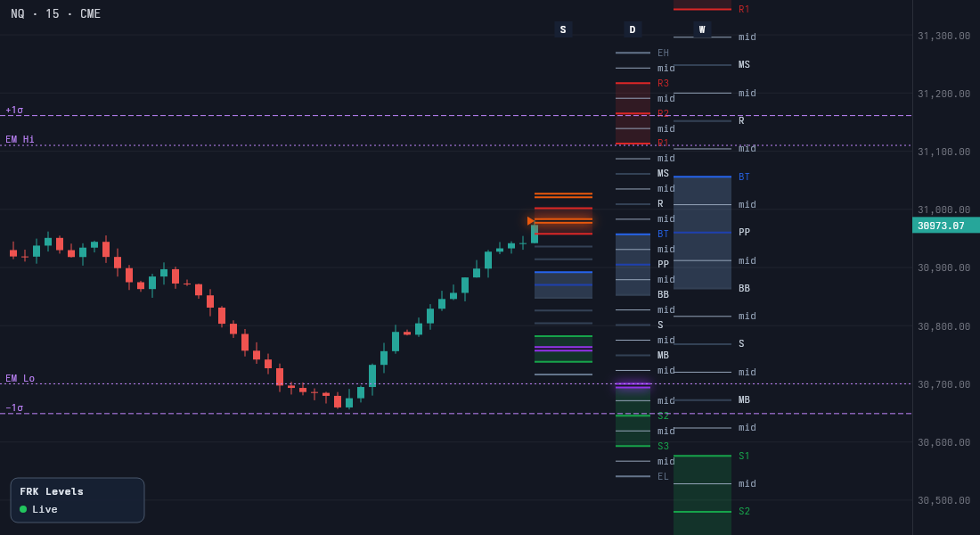980x535 pixels.
Task: Click the MB label in W column
Action: point(744,399)
